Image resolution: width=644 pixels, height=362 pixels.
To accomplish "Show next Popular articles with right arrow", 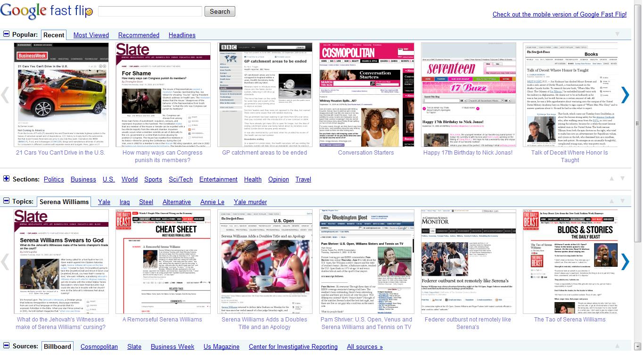I will pos(625,95).
